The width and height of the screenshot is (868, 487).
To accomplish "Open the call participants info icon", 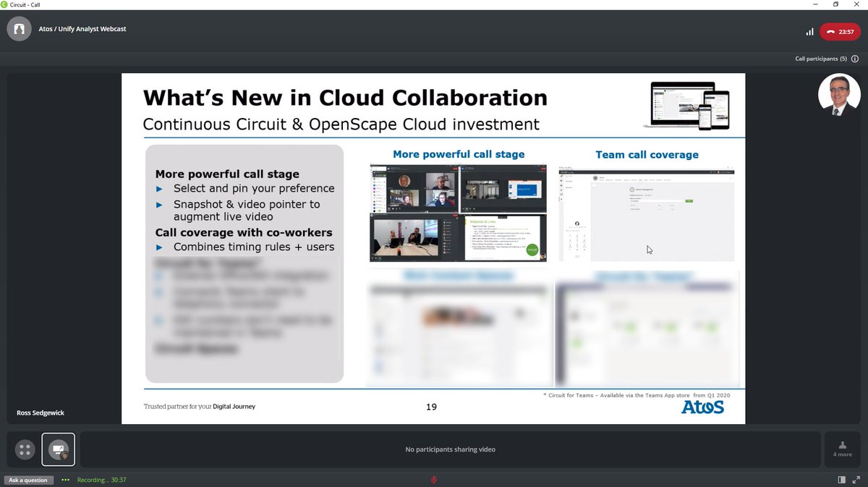I will (855, 59).
